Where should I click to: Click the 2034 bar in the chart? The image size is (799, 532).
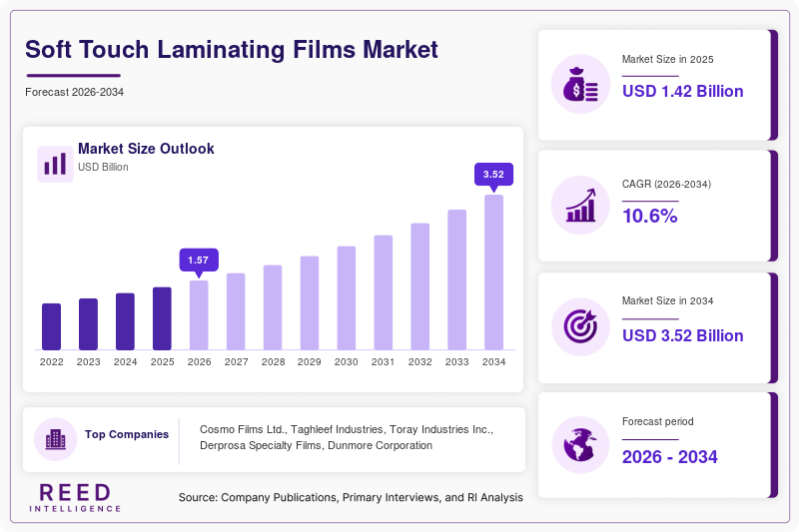493,272
